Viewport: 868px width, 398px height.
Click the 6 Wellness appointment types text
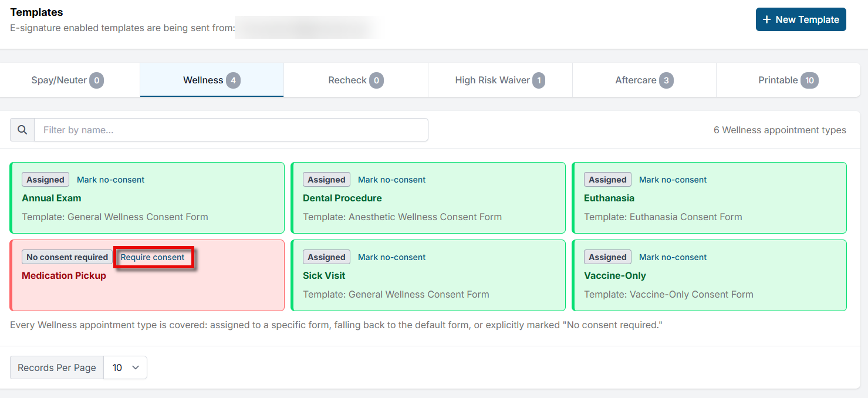point(780,130)
